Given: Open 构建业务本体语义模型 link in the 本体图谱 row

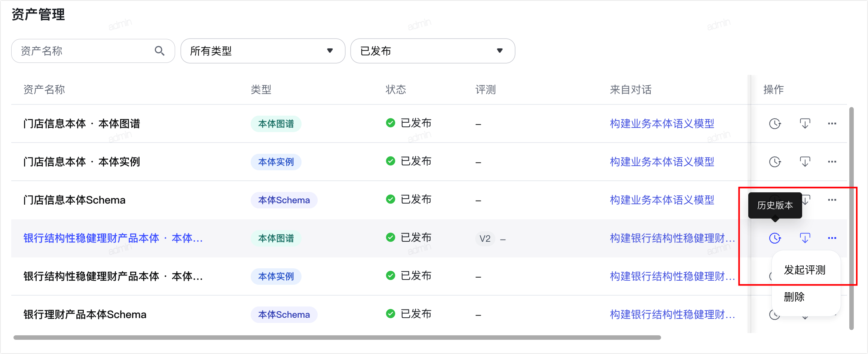Looking at the screenshot, I should coord(662,123).
